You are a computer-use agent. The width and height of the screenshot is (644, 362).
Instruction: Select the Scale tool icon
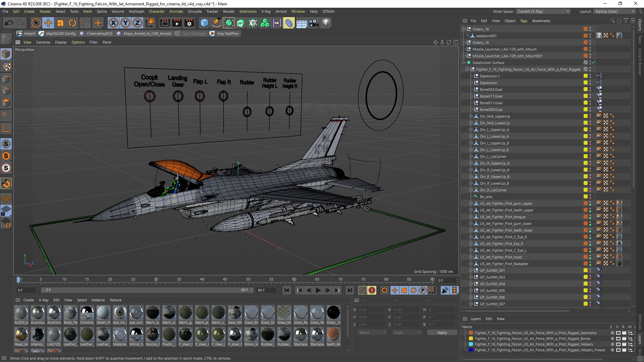coord(60,23)
